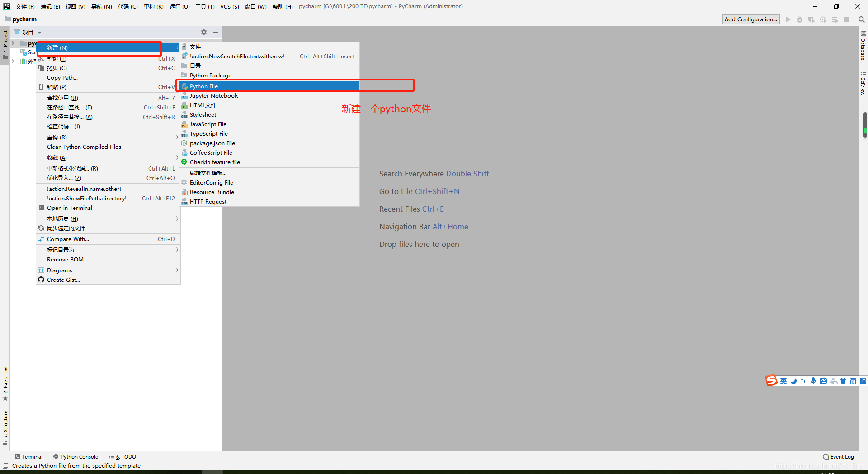Click the Run toolbar icon
Image resolution: width=868 pixels, height=474 pixels.
tap(788, 19)
